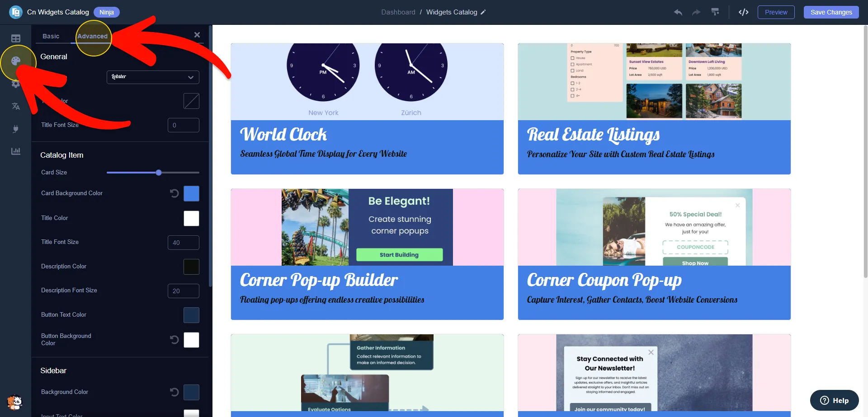
Task: Click the Preview button
Action: point(776,12)
